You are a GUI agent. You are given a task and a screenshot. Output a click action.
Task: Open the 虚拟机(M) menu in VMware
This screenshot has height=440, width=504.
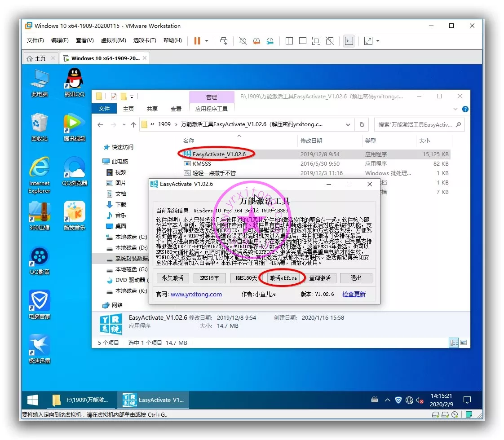pyautogui.click(x=113, y=40)
